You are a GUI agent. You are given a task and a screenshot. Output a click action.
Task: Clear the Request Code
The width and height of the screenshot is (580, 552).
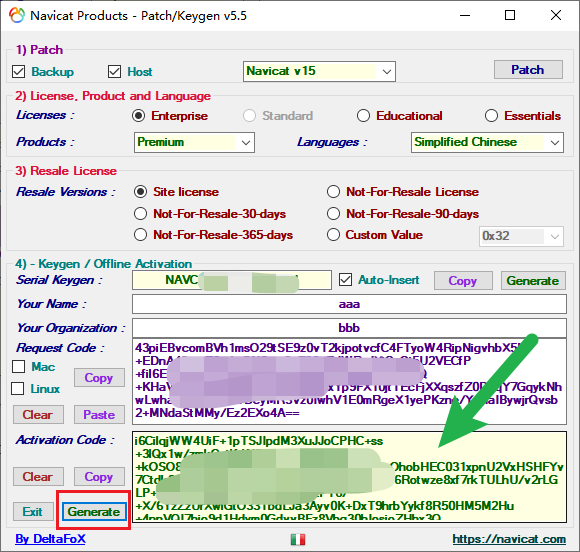coord(38,415)
